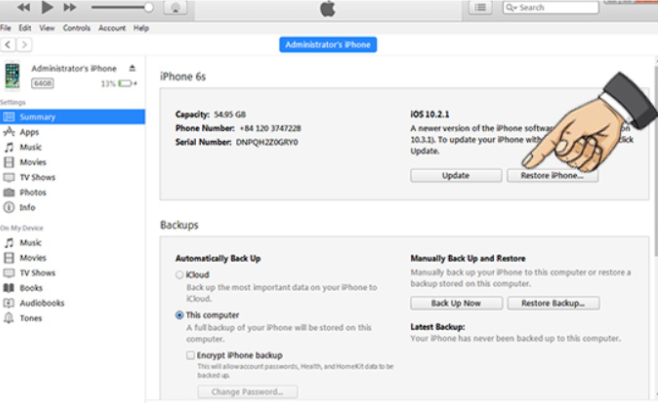The width and height of the screenshot is (658, 403).
Task: Go back with the left arrow
Action: coord(8,44)
